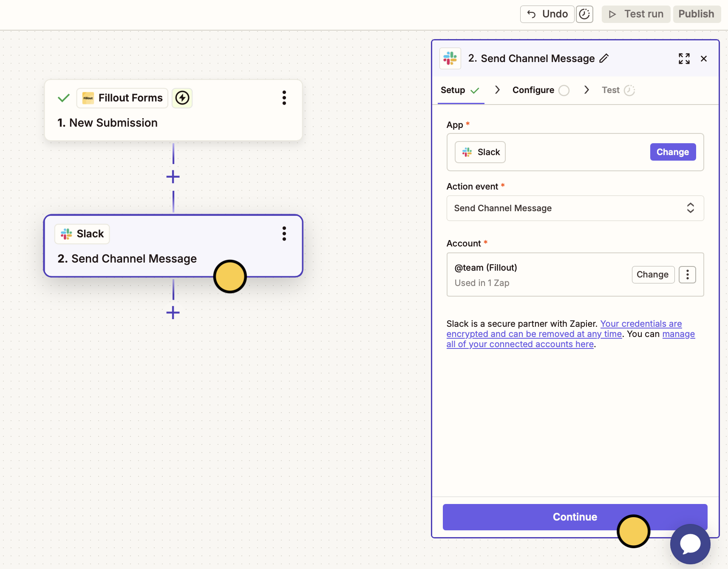The image size is (728, 569).
Task: Click the Slack logo in panel header
Action: (450, 58)
